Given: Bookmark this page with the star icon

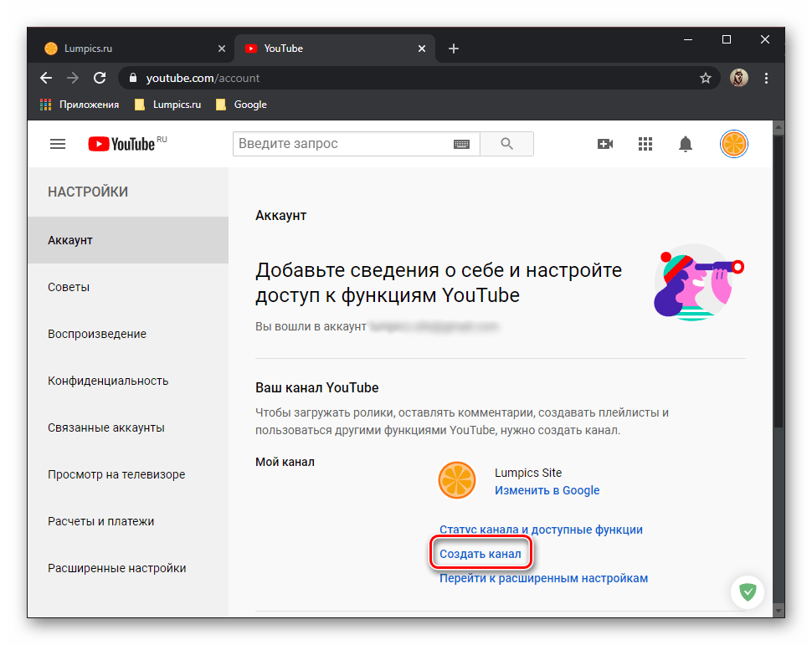Looking at the screenshot, I should point(706,78).
